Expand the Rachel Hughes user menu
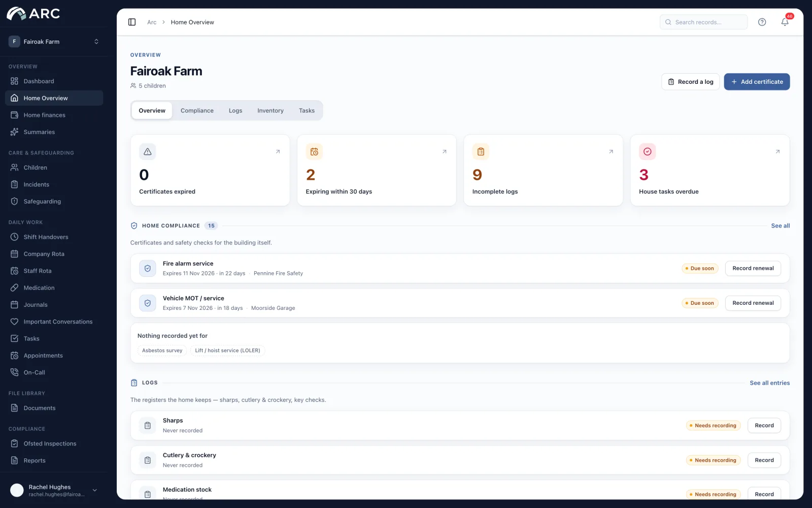Viewport: 812px width, 508px height. 54,490
